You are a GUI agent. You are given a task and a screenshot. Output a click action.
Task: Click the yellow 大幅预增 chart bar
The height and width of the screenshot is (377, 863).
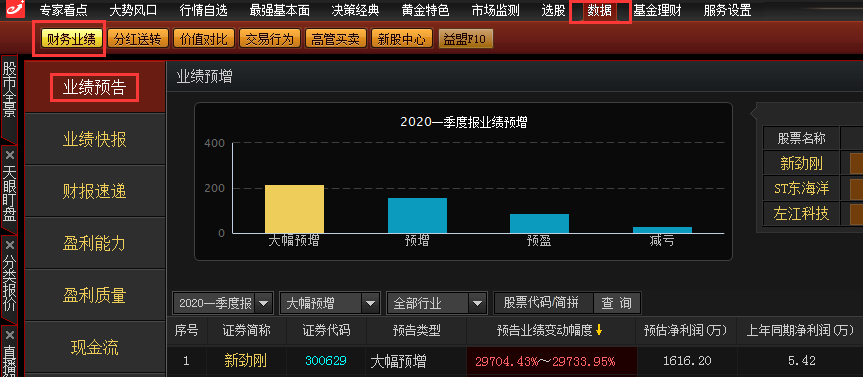pos(294,209)
